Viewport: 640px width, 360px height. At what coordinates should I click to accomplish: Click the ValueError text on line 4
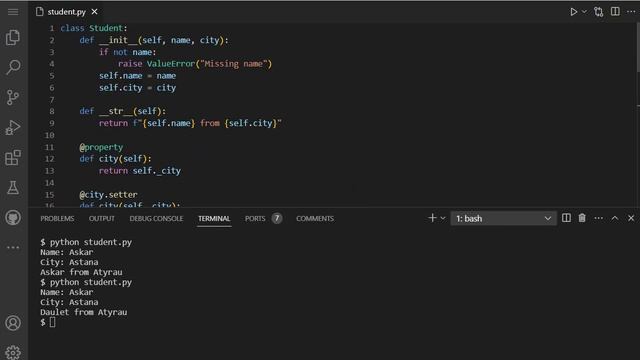(x=171, y=64)
